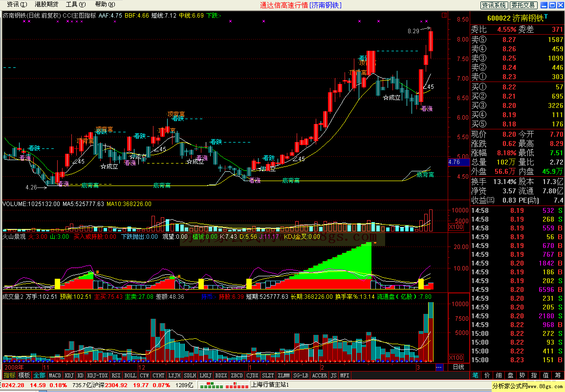Switch to the 细 tab
This screenshot has width=565, height=392.
(499, 375)
